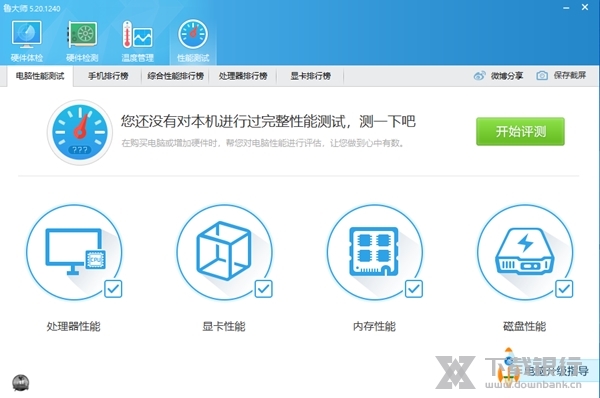
Task: Click the 内存性能 label text
Action: pos(374,326)
